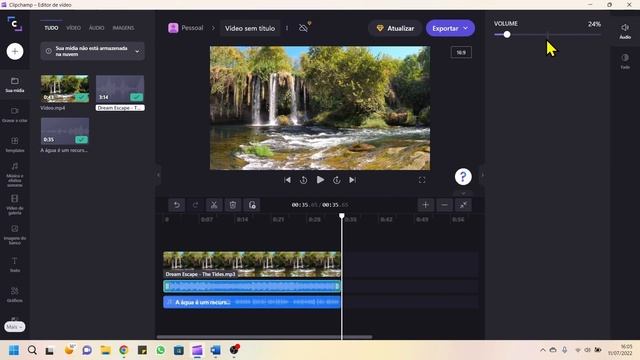This screenshot has width=640, height=360.
Task: Adjust the volume slider handle
Action: pos(507,35)
